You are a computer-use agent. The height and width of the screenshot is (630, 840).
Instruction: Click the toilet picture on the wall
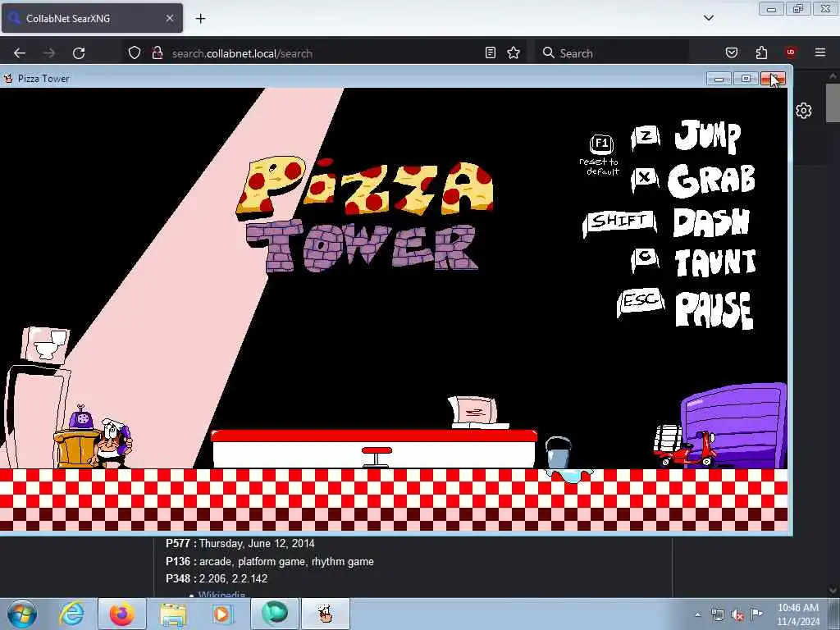pos(46,345)
